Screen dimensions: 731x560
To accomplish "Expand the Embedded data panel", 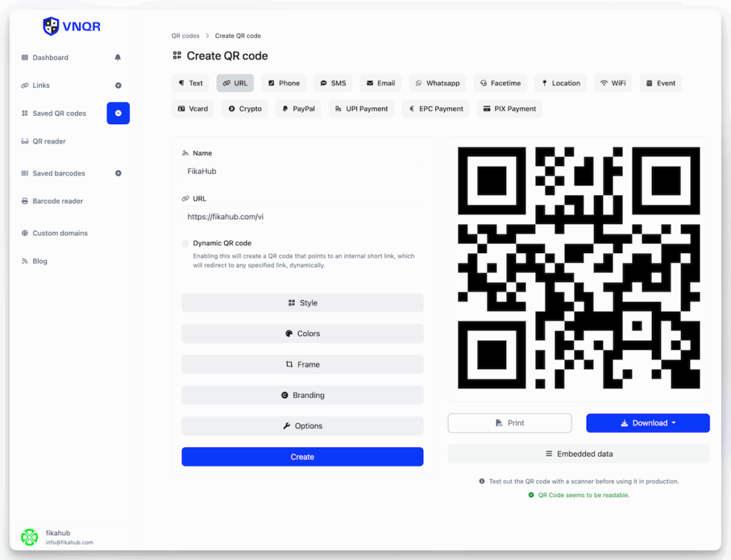I will click(578, 454).
